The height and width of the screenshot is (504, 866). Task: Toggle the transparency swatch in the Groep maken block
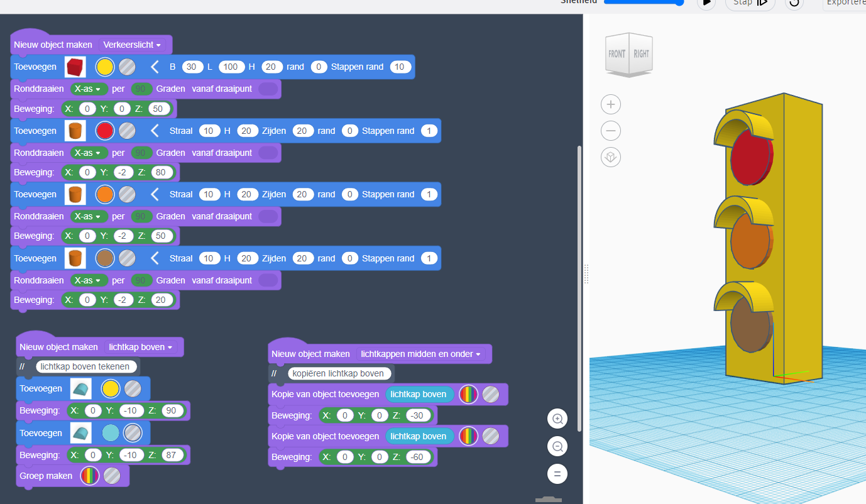pyautogui.click(x=112, y=476)
